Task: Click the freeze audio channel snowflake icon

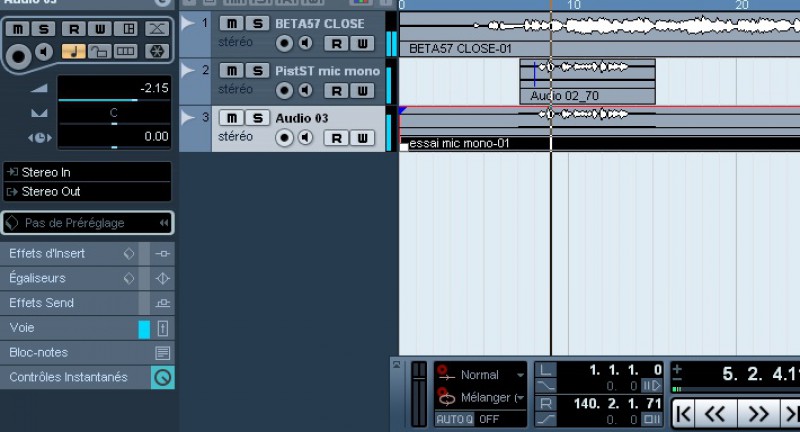Action: point(156,51)
